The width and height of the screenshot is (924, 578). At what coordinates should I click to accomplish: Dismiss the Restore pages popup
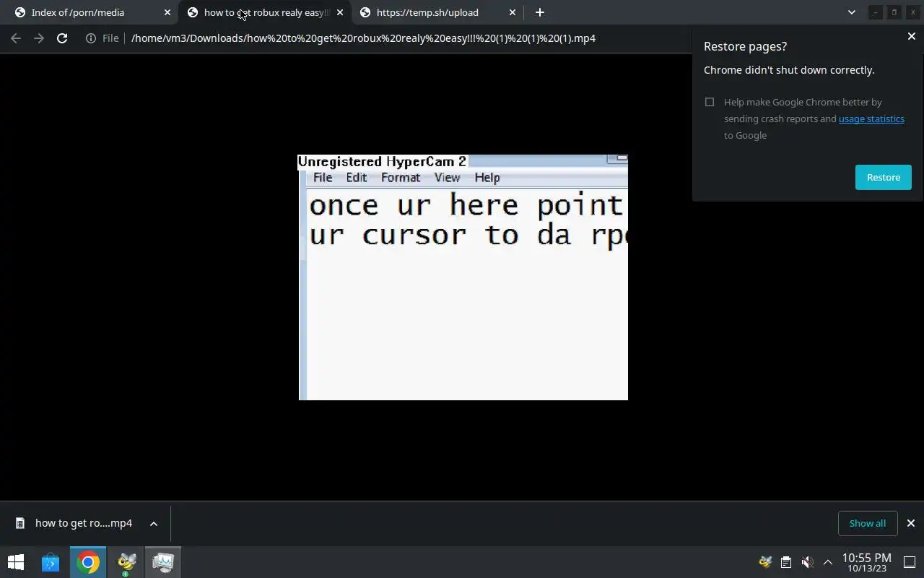point(912,36)
